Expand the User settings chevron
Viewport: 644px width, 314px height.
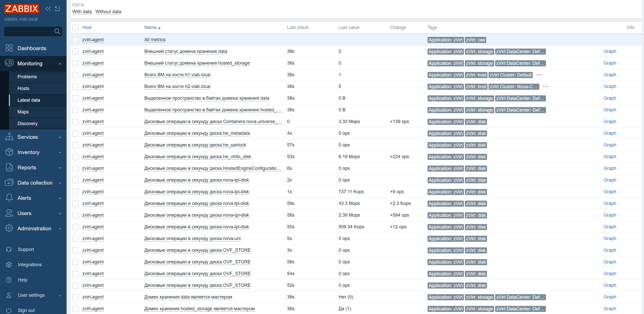pos(60,295)
